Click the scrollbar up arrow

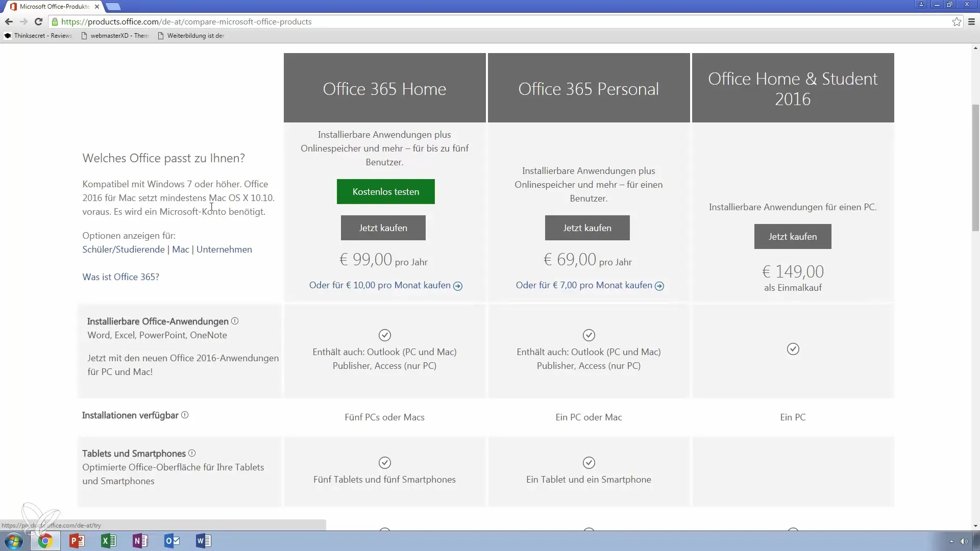tap(975, 48)
